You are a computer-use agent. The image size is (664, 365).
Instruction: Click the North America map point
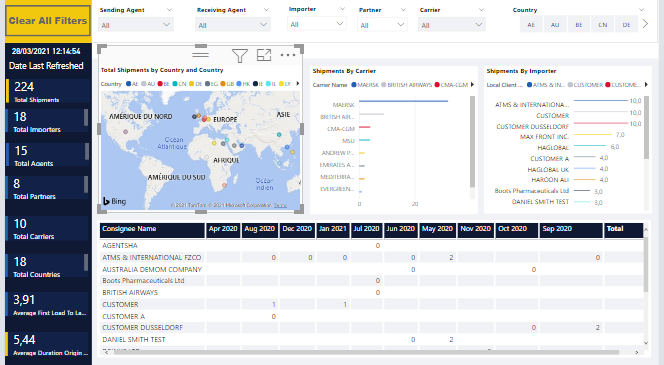coord(125,132)
